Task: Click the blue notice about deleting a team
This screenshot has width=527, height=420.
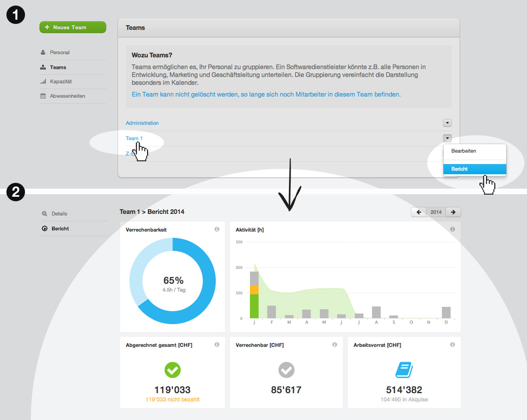Action: pos(266,95)
